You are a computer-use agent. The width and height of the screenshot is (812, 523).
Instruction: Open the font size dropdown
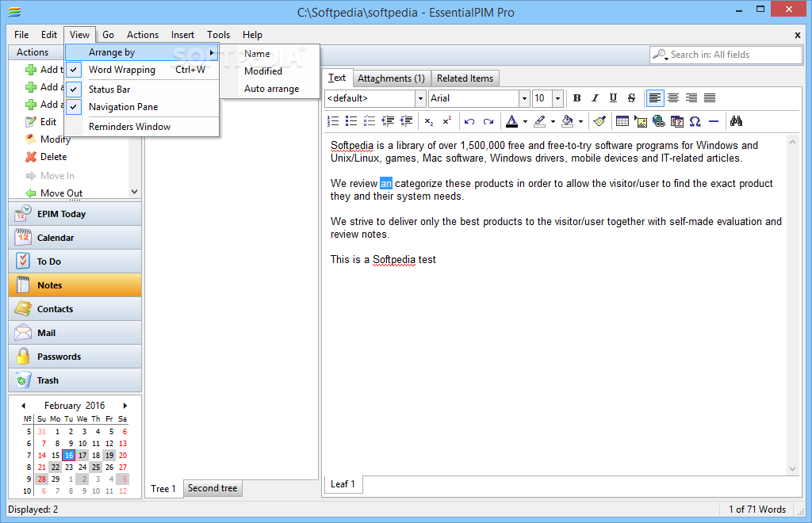pyautogui.click(x=557, y=98)
